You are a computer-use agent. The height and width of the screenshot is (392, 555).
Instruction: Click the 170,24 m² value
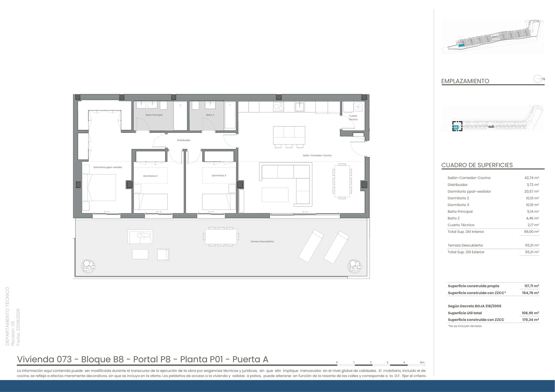pyautogui.click(x=530, y=320)
